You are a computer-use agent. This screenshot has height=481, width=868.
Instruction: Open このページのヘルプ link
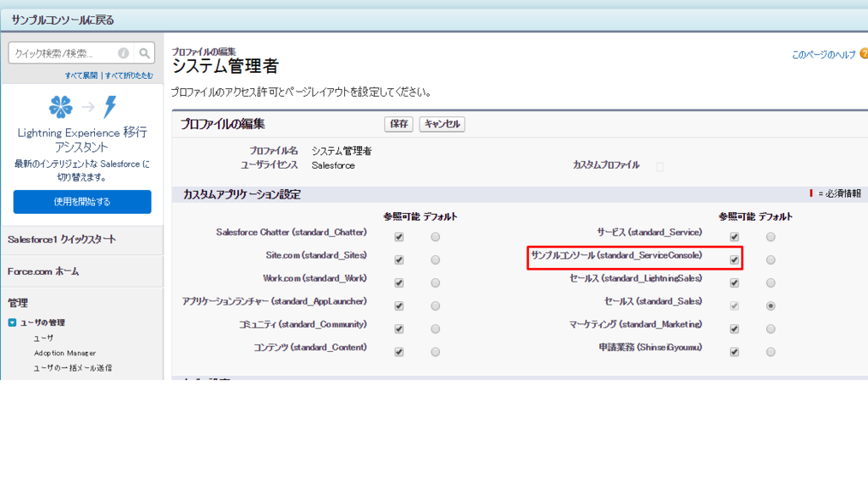coord(823,54)
